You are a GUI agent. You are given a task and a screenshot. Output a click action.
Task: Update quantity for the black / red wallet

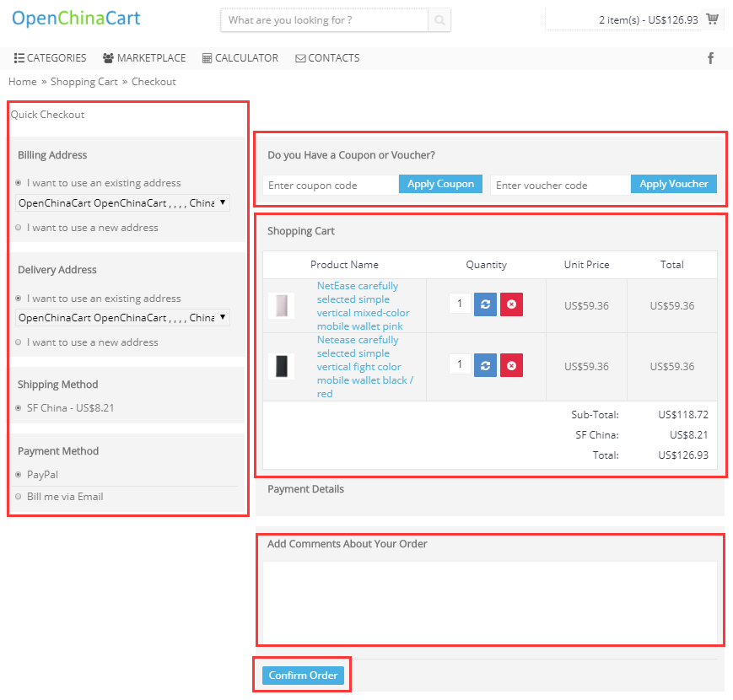[485, 365]
